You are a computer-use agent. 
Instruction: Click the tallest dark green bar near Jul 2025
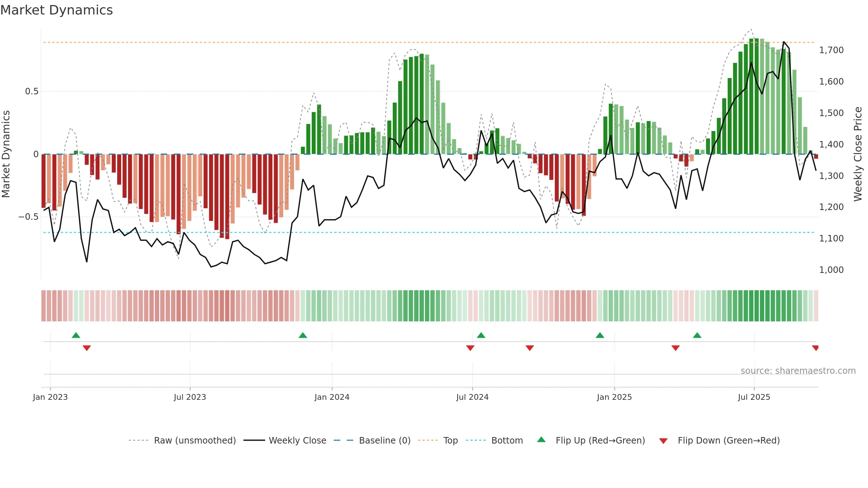[x=757, y=96]
